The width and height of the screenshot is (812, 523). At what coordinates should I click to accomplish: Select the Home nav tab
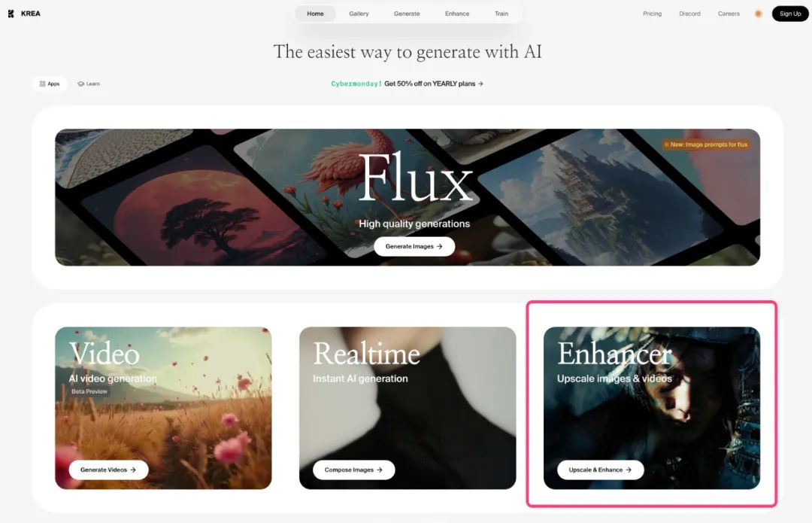(315, 14)
